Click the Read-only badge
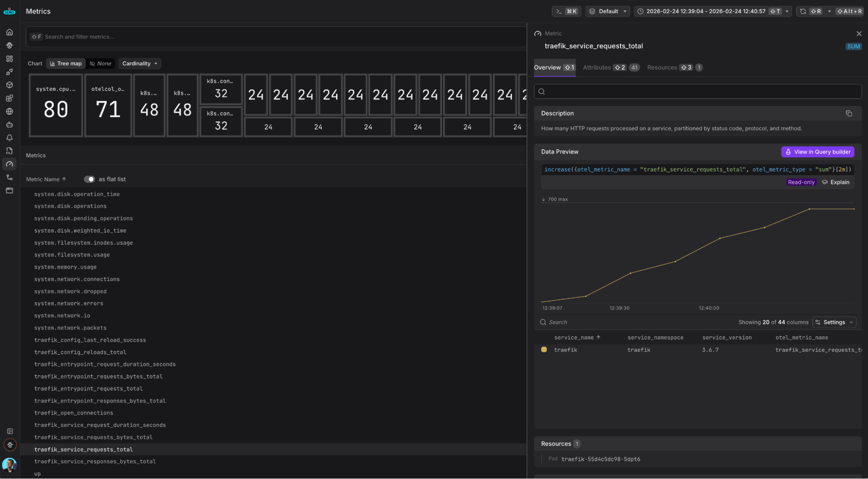This screenshot has width=868, height=479. [x=801, y=183]
